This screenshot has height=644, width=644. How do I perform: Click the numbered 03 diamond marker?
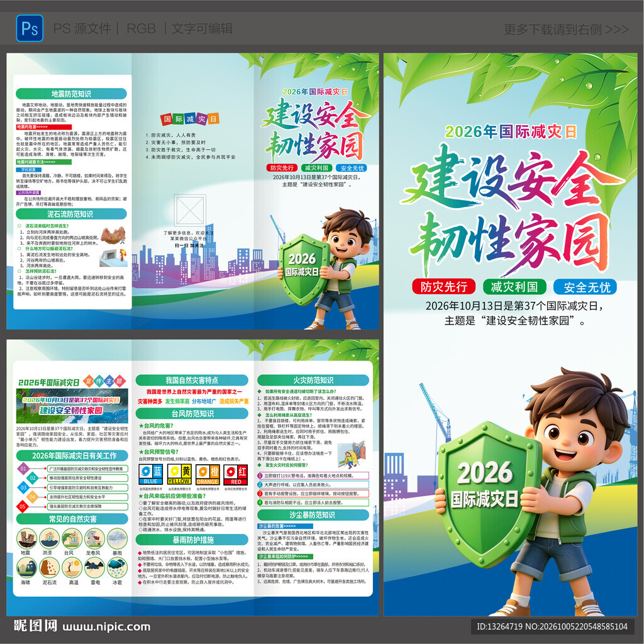pyautogui.click(x=23, y=487)
